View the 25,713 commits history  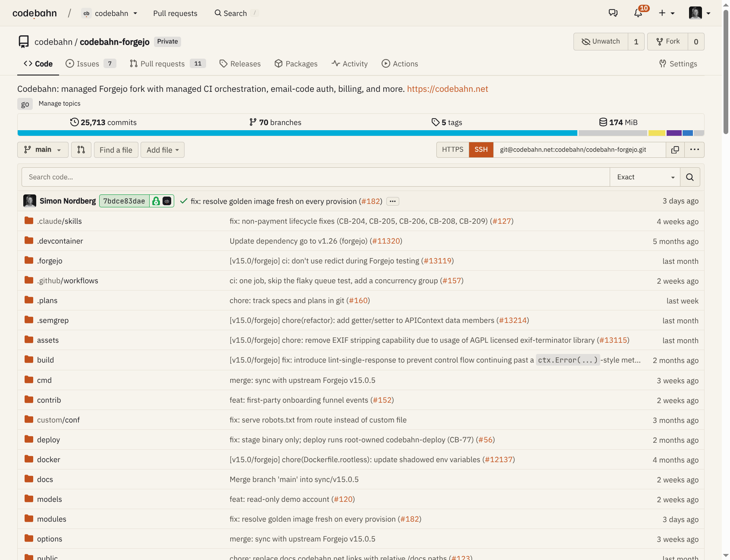click(103, 122)
